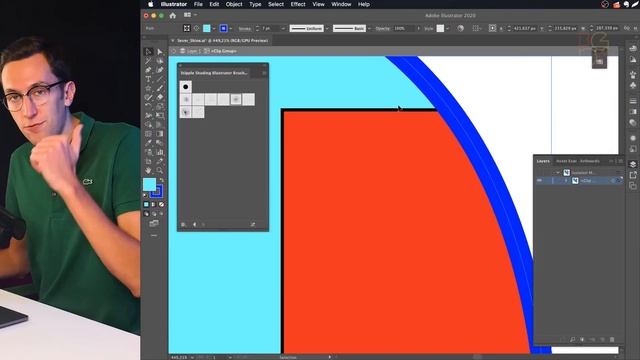The height and width of the screenshot is (360, 640).
Task: Open the File menu
Action: pos(198,4)
